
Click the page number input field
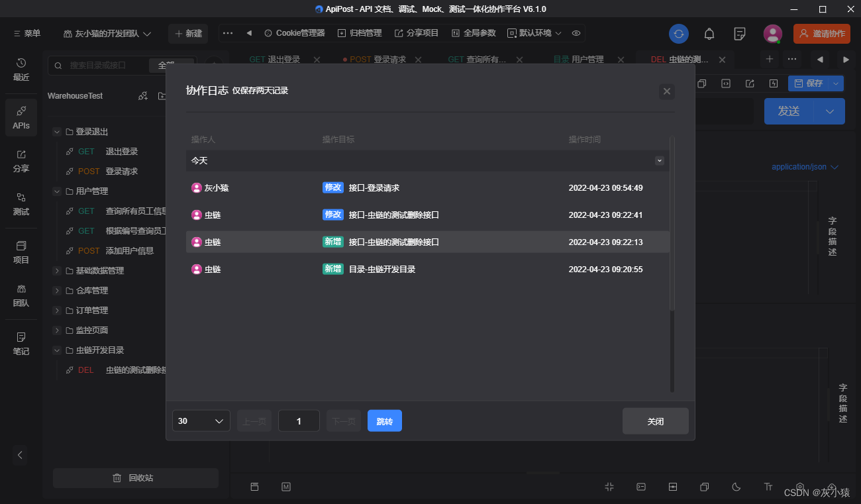pos(299,421)
